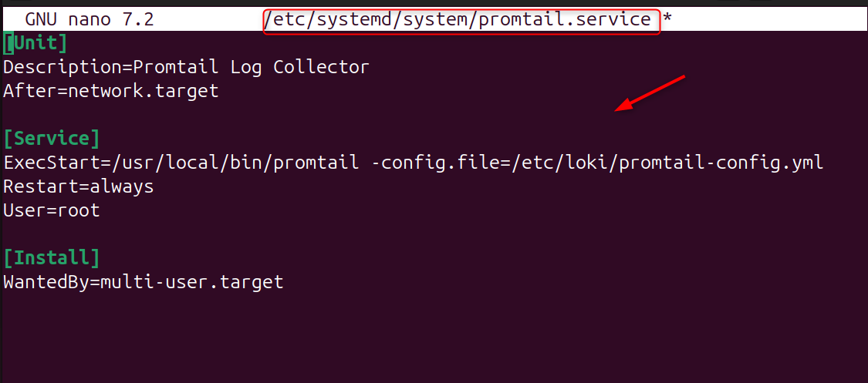The image size is (868, 383).
Task: Click the word Promtail in the description
Action: 175,67
